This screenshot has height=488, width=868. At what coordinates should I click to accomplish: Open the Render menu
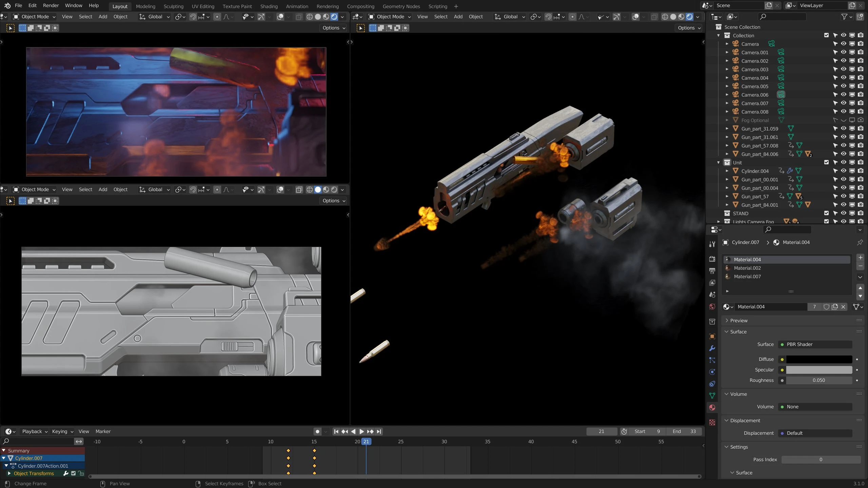tap(51, 5)
